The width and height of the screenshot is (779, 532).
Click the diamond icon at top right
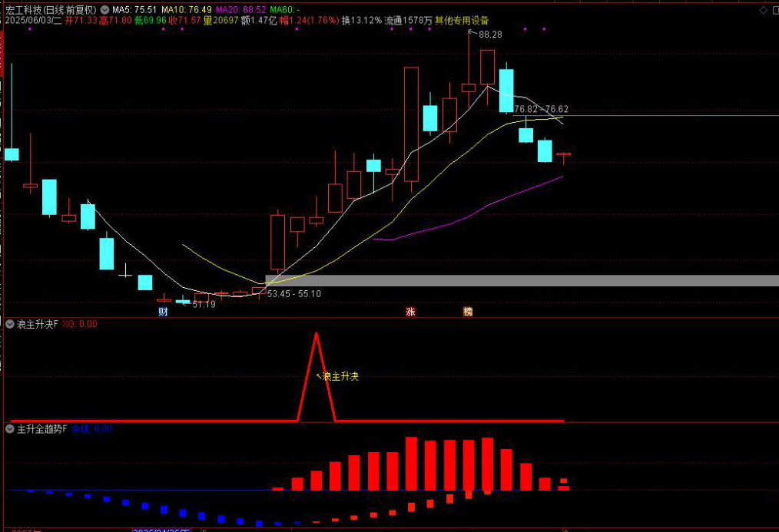click(x=762, y=10)
